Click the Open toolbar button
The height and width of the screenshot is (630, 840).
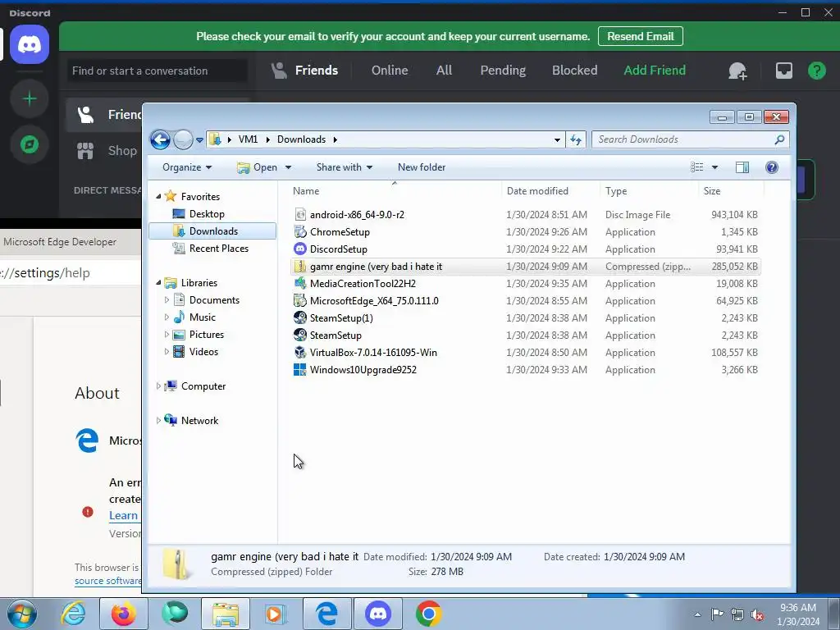257,167
